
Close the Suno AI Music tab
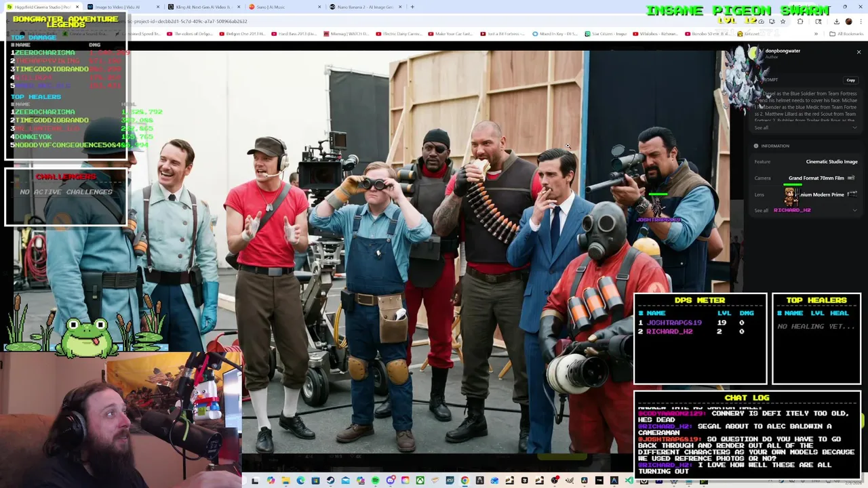(319, 7)
